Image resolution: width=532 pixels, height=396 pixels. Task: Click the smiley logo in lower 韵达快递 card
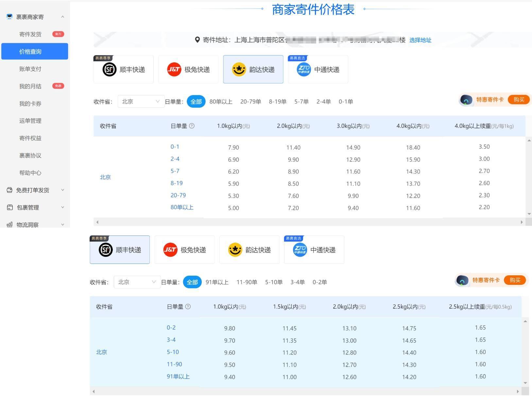[235, 250]
